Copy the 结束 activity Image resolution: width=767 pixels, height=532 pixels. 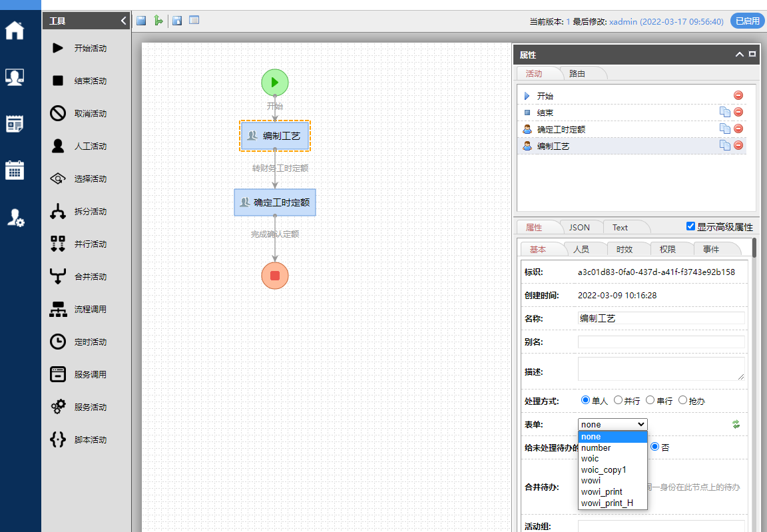(x=724, y=112)
